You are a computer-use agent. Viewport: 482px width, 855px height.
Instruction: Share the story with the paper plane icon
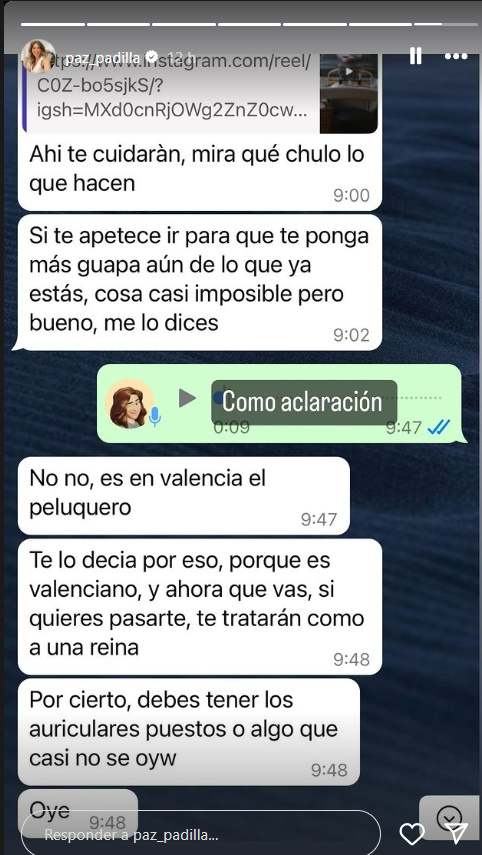coord(455,834)
